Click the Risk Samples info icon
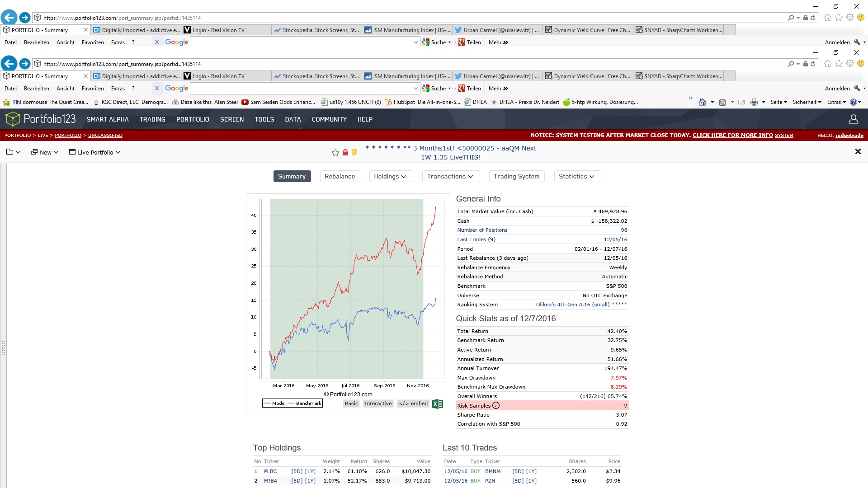The height and width of the screenshot is (488, 868). point(496,405)
